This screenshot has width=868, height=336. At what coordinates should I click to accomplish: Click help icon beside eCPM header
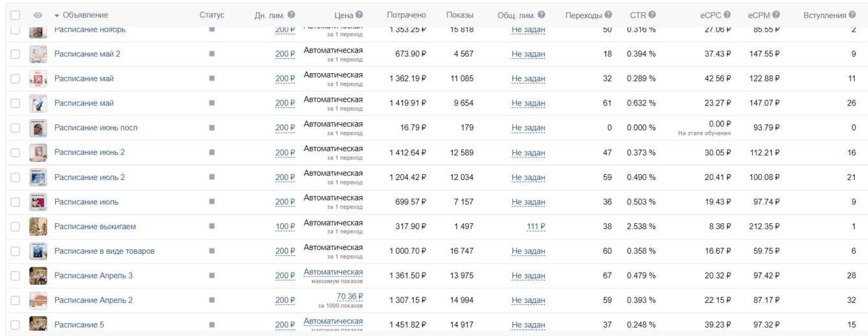coord(776,15)
